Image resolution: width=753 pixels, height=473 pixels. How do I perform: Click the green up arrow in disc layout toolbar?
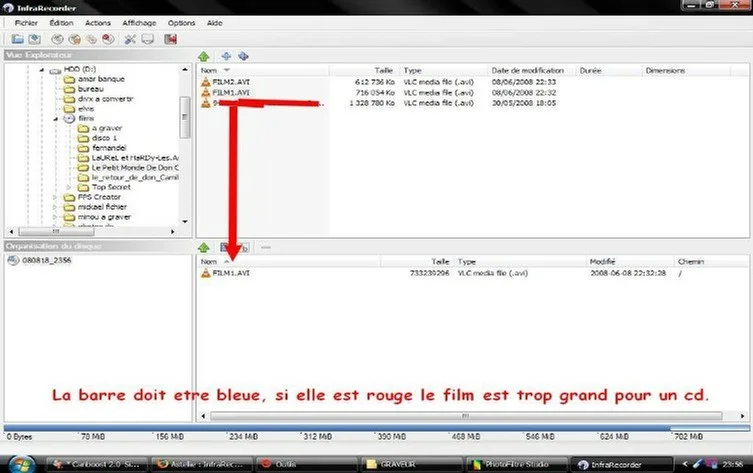205,247
